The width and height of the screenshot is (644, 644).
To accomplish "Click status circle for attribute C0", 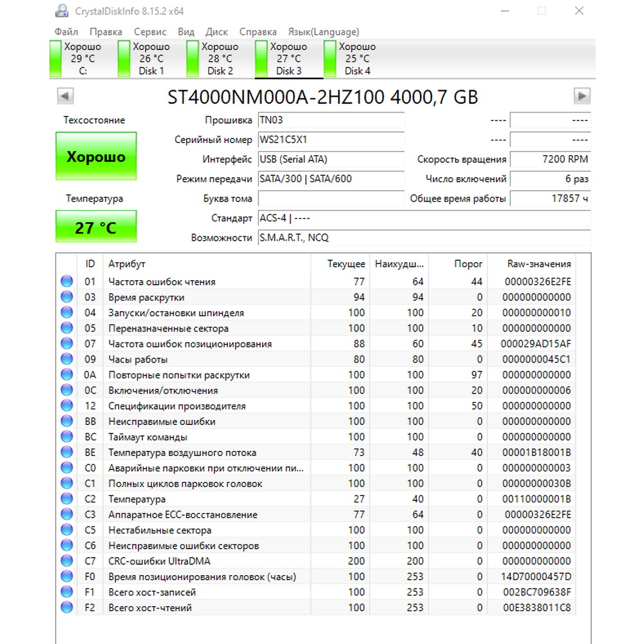I will pos(66,468).
